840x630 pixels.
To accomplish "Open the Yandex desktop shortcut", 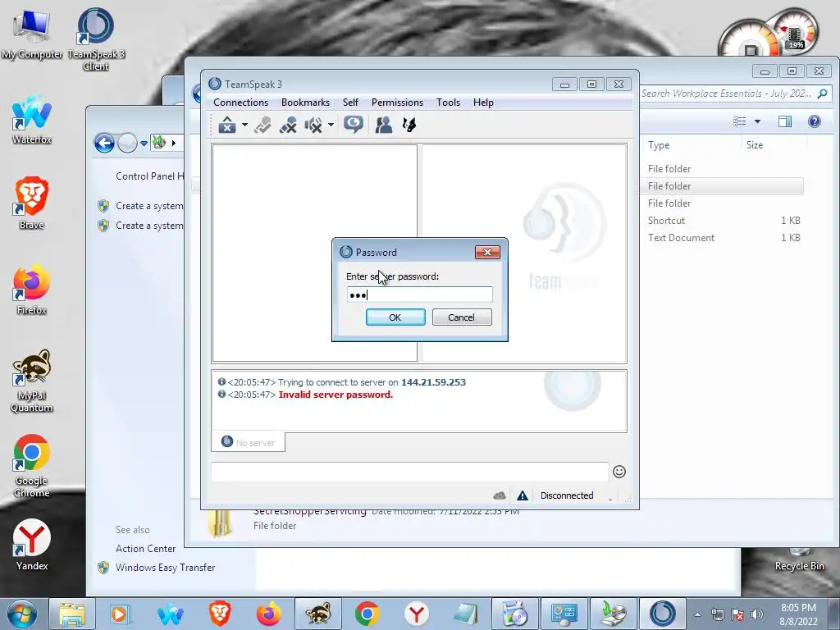I will click(x=32, y=546).
